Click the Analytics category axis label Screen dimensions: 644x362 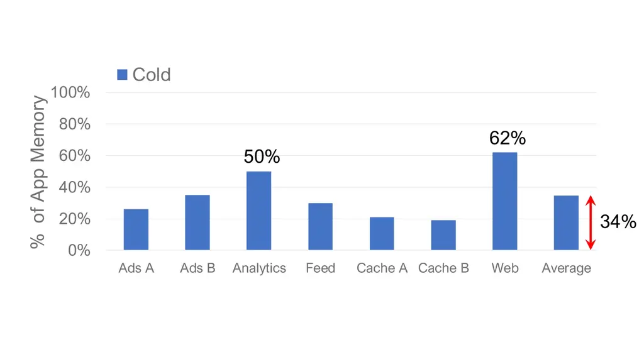click(x=259, y=268)
